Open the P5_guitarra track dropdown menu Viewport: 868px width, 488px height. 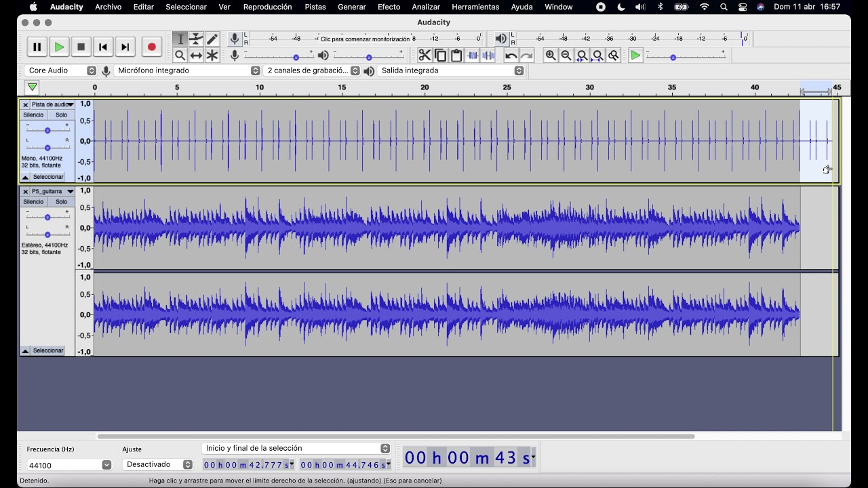[53, 191]
